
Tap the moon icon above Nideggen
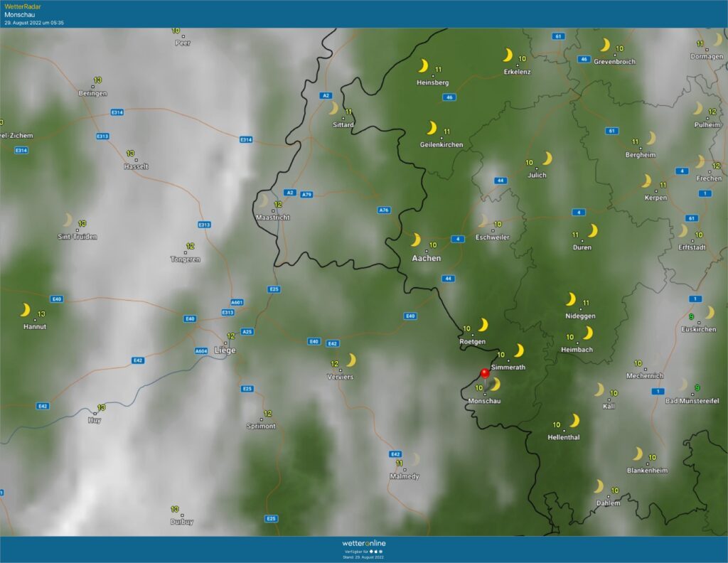click(x=571, y=299)
